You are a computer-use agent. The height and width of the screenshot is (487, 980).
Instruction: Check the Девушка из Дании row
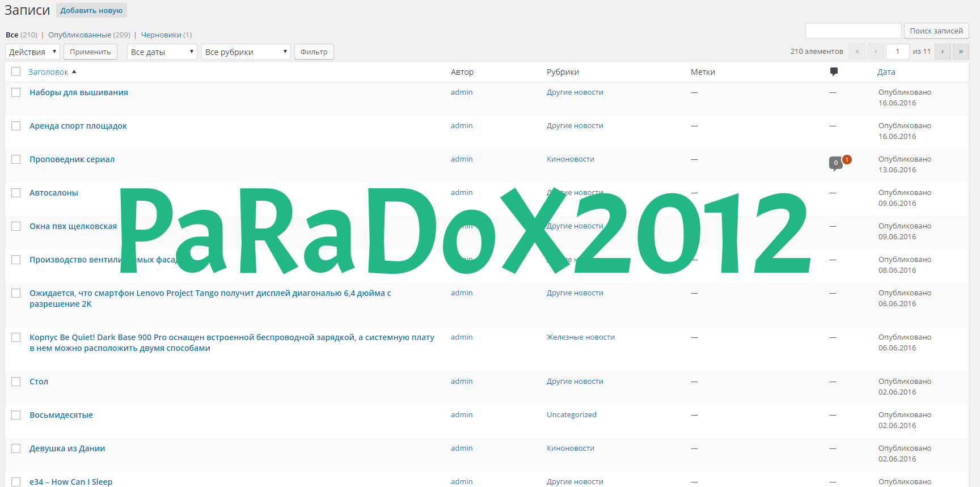point(16,448)
